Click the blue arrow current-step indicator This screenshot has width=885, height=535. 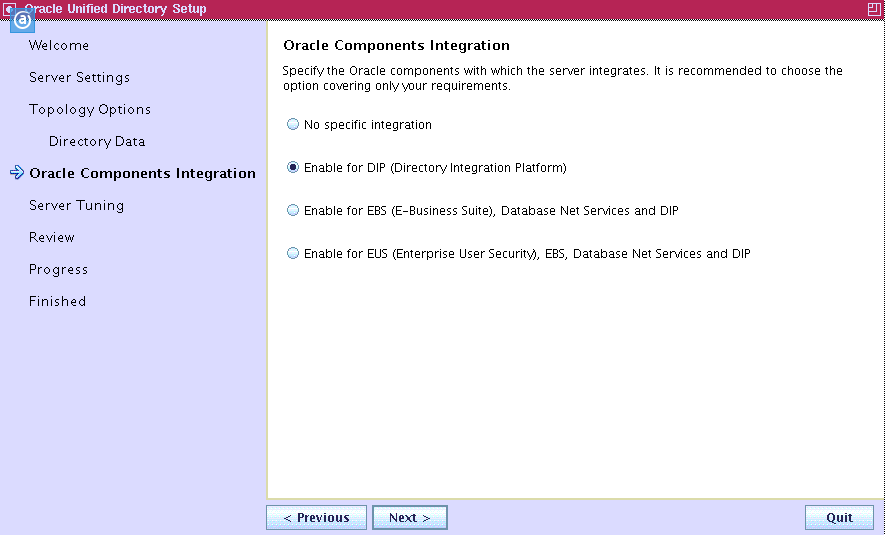point(16,173)
